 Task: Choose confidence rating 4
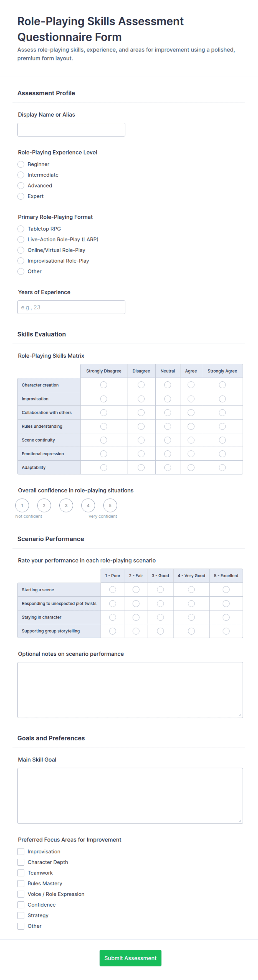88,505
